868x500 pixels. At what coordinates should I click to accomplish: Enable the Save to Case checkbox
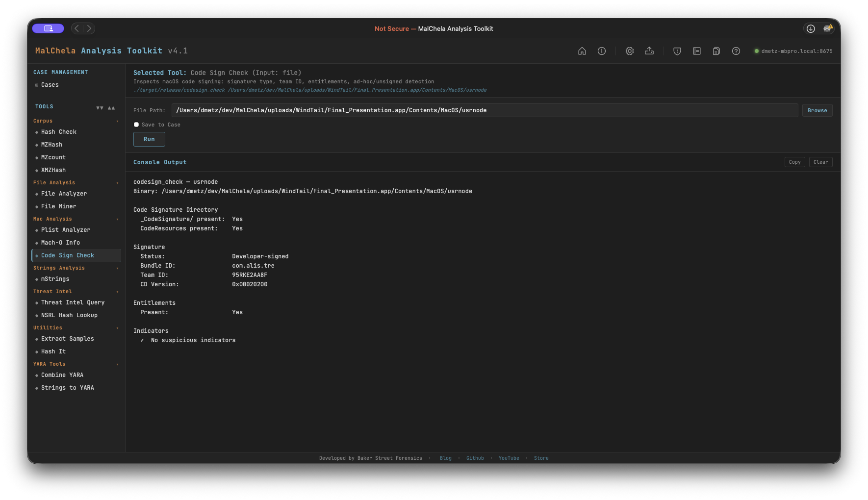coord(136,125)
